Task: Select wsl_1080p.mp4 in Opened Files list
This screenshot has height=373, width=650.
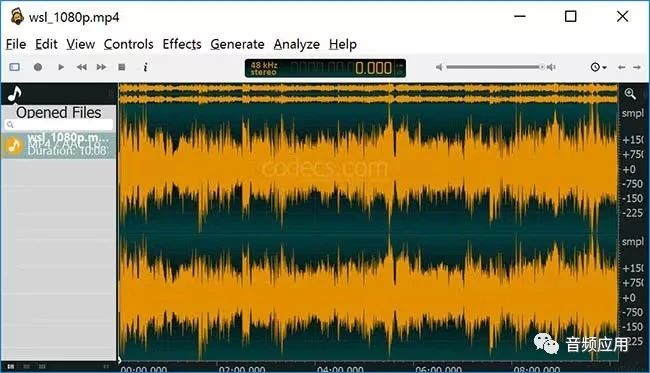Action: point(58,145)
